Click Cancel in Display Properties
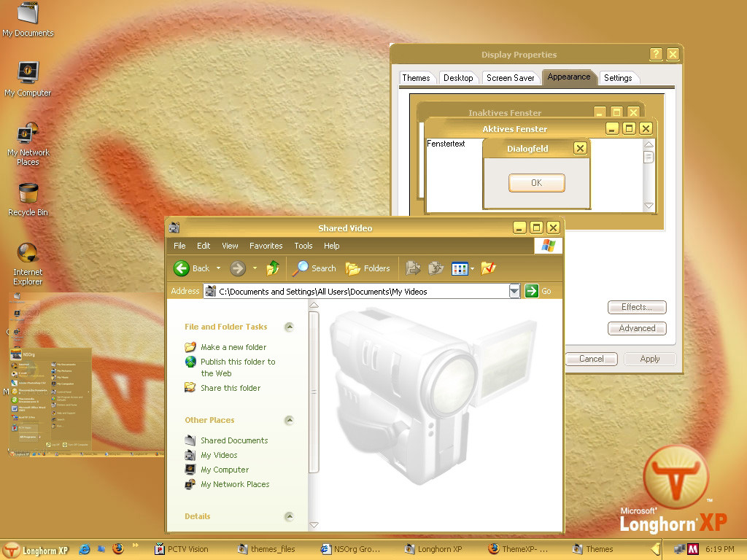747x560 pixels. tap(591, 359)
